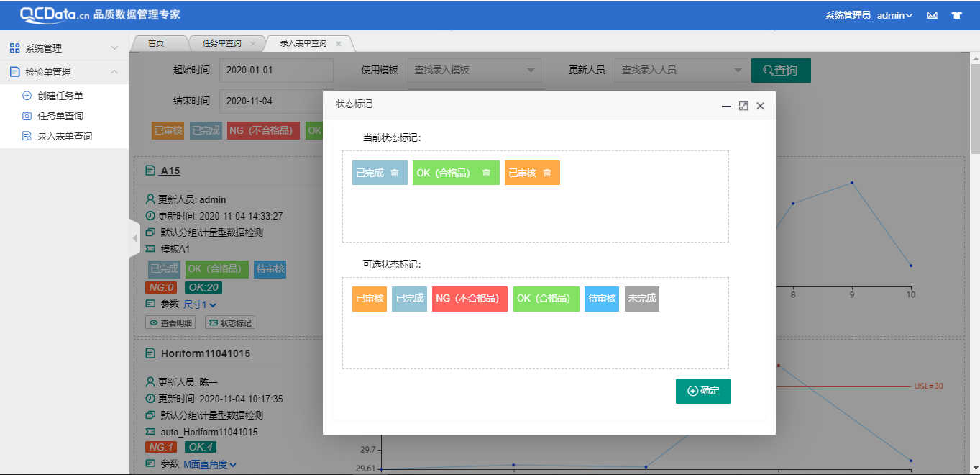Viewport: 980px width, 475px height.
Task: Click the 系统管理 grid icon in sidebar
Action: pyautogui.click(x=14, y=47)
